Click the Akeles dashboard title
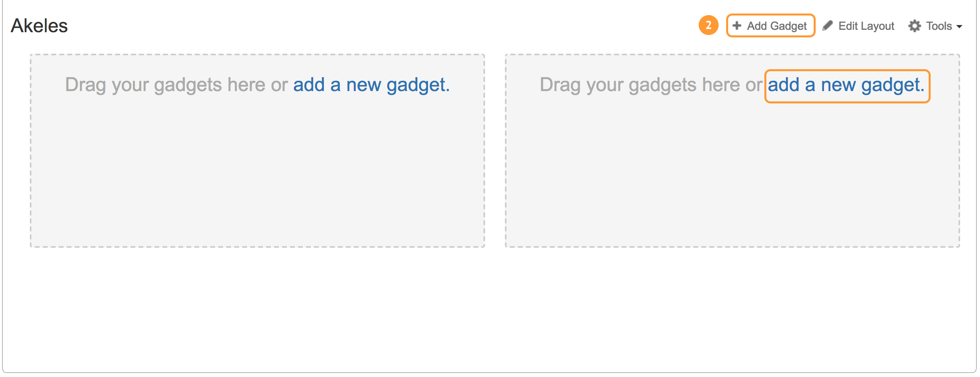 pos(39,26)
